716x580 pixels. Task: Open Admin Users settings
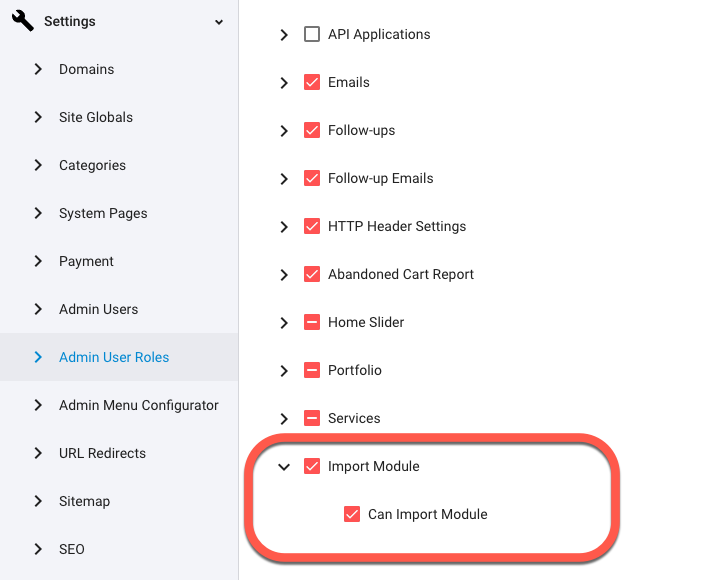(99, 309)
